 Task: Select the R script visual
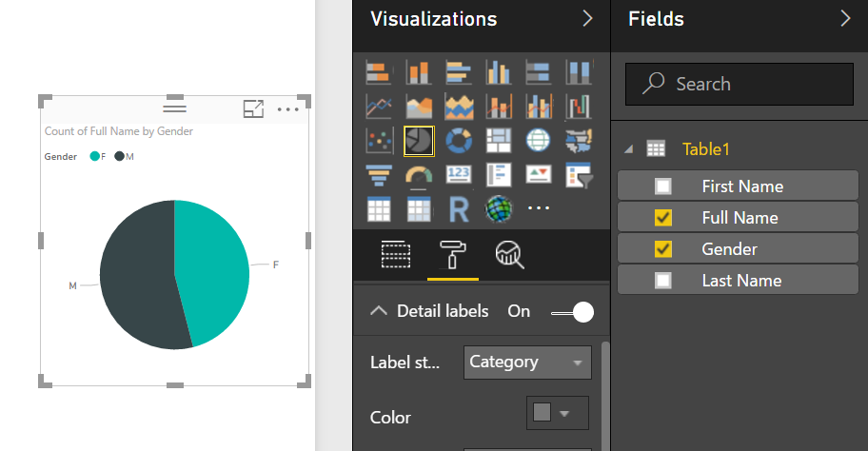[459, 209]
